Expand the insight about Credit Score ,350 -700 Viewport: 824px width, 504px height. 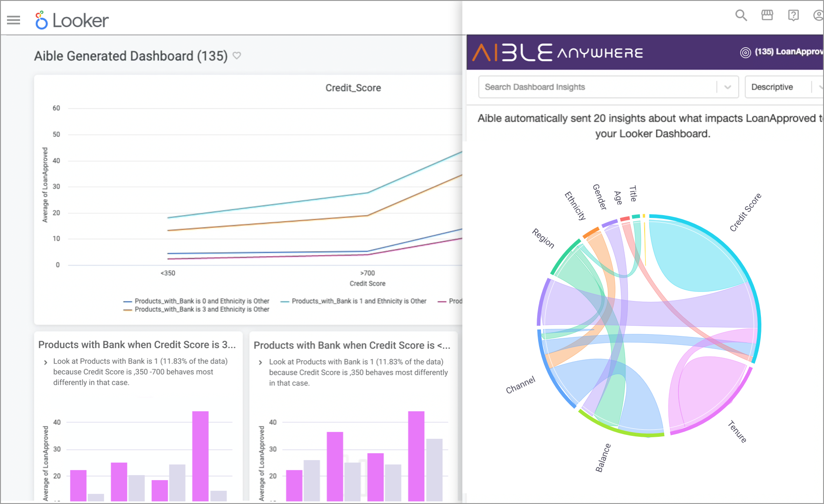click(x=45, y=362)
